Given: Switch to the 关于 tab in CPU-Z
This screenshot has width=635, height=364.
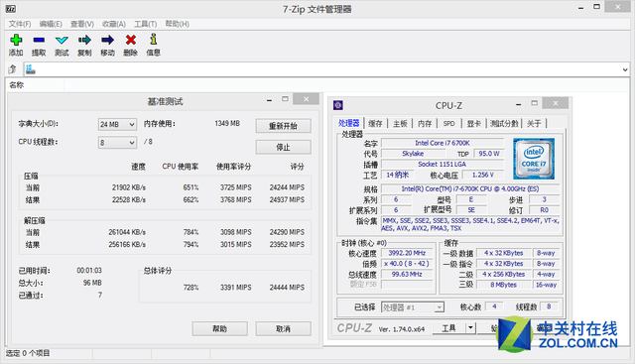Looking at the screenshot, I should pos(534,124).
